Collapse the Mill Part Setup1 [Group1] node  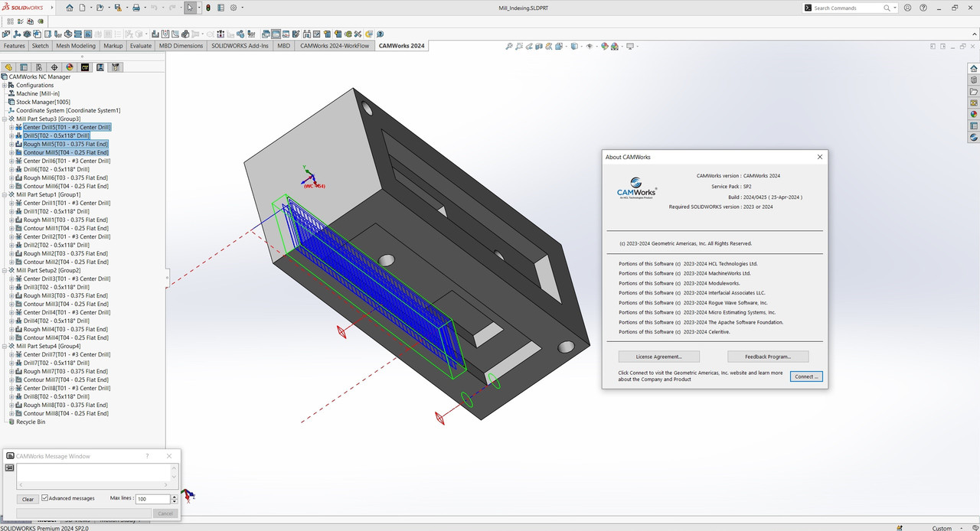(5, 194)
